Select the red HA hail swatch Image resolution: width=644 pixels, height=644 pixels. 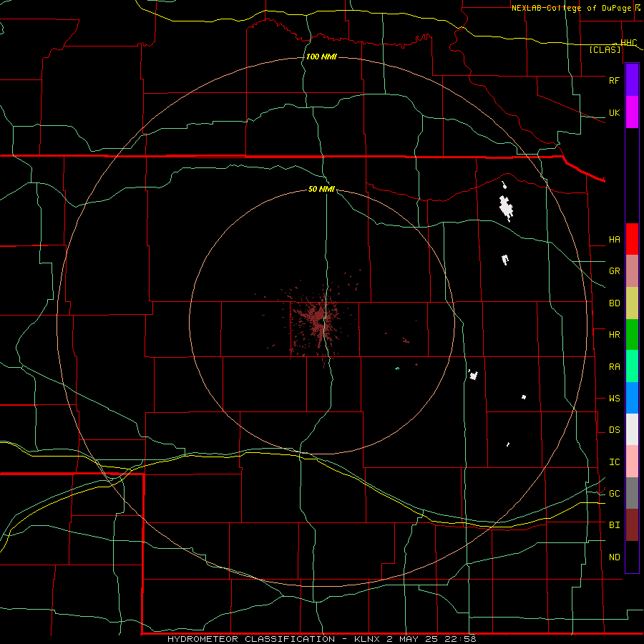(632, 239)
